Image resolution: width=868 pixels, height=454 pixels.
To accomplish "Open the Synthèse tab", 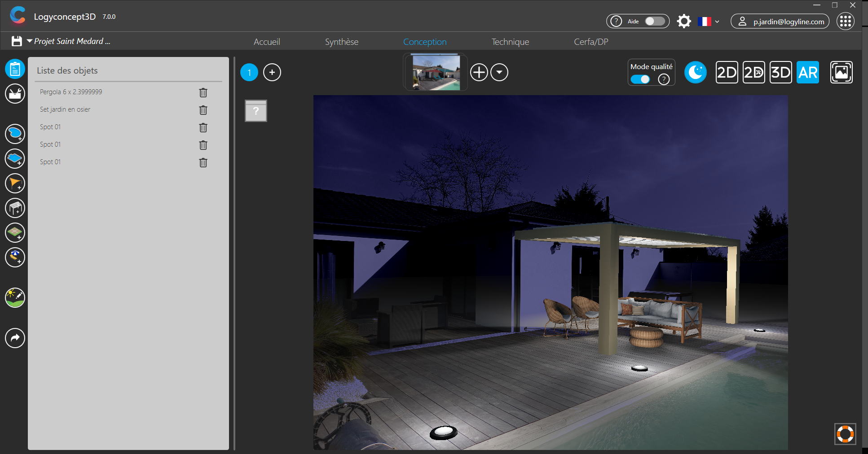I will tap(342, 42).
